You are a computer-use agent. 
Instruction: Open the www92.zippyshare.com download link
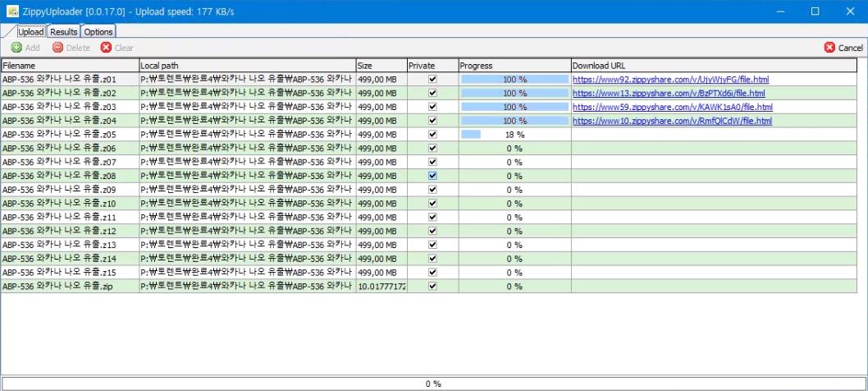pos(670,80)
